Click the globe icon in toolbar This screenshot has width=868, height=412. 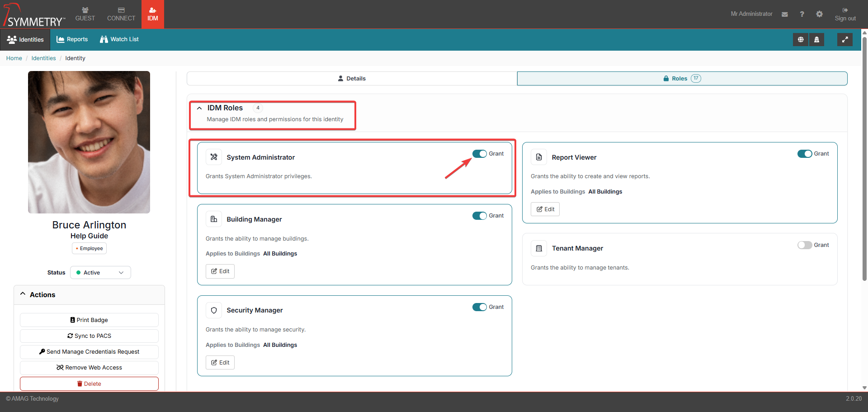(801, 40)
